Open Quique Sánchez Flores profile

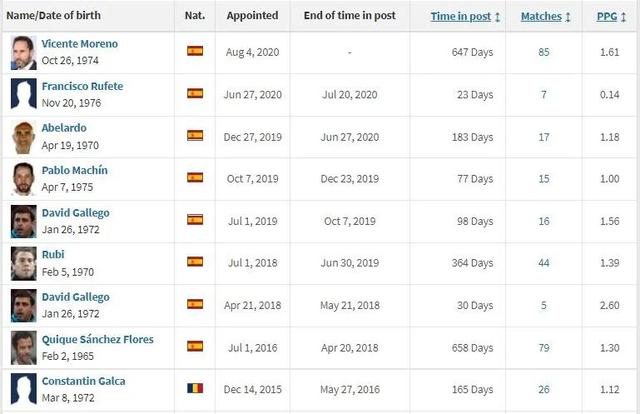pyautogui.click(x=98, y=339)
